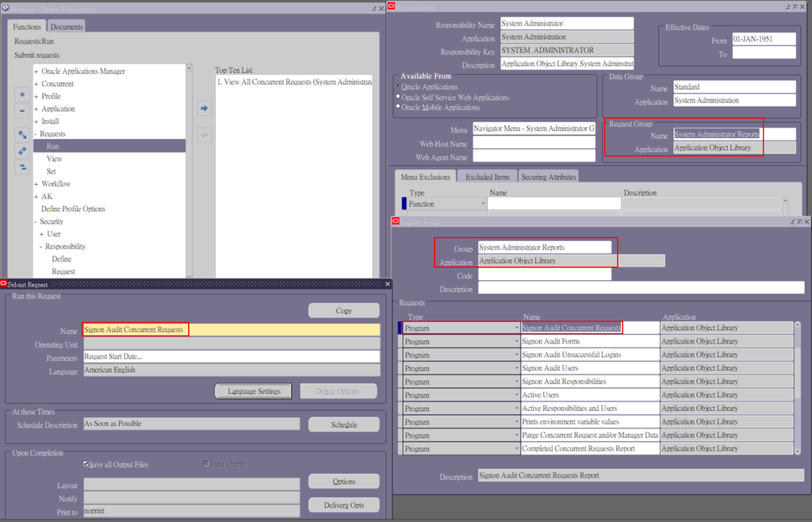812x522 pixels.
Task: Click the Oracle icon on Responsibilities title bar
Action: [392, 6]
